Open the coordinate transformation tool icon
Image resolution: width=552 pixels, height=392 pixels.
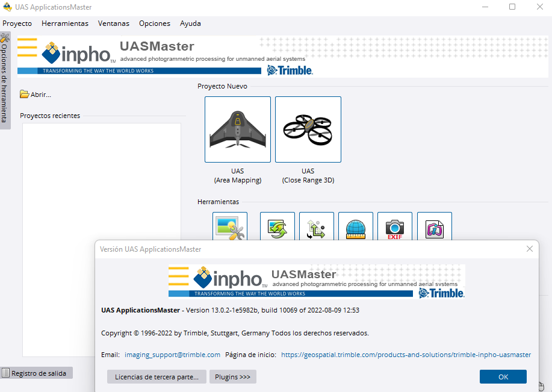click(x=317, y=226)
